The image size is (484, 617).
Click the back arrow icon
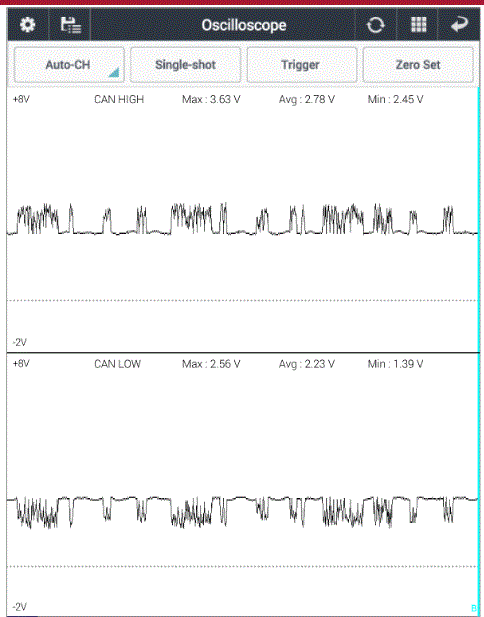[459, 24]
